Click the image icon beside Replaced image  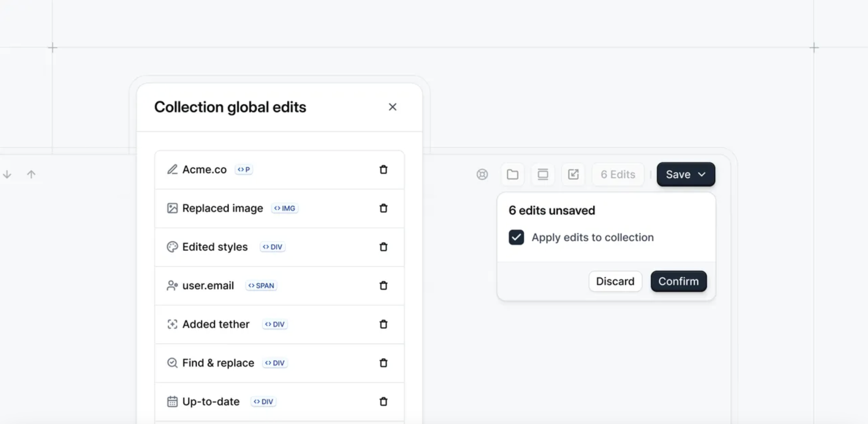pyautogui.click(x=172, y=208)
